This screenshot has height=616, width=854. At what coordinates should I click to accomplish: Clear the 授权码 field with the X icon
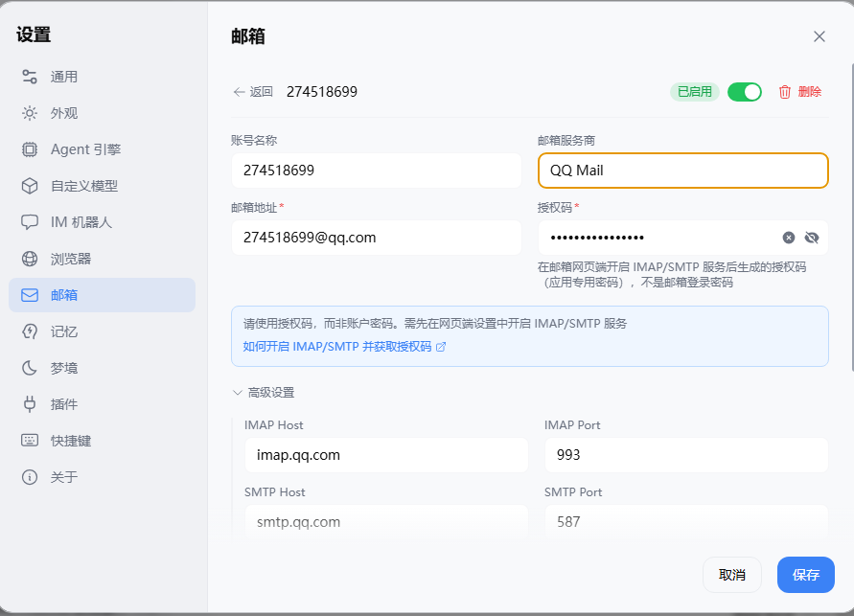[789, 238]
